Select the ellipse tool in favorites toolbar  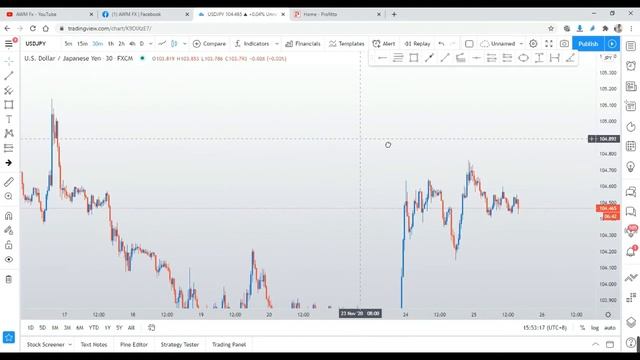pyautogui.click(x=523, y=58)
